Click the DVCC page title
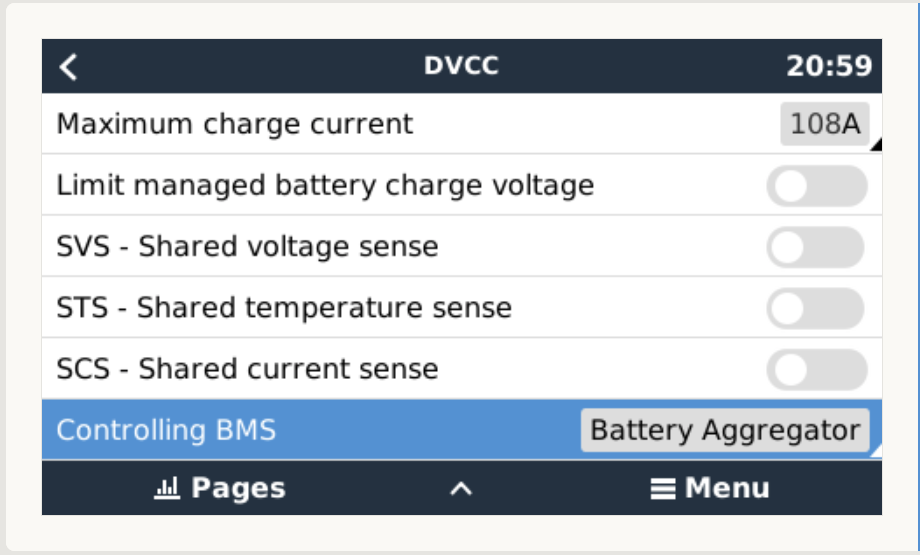This screenshot has width=920, height=555. coord(461,67)
